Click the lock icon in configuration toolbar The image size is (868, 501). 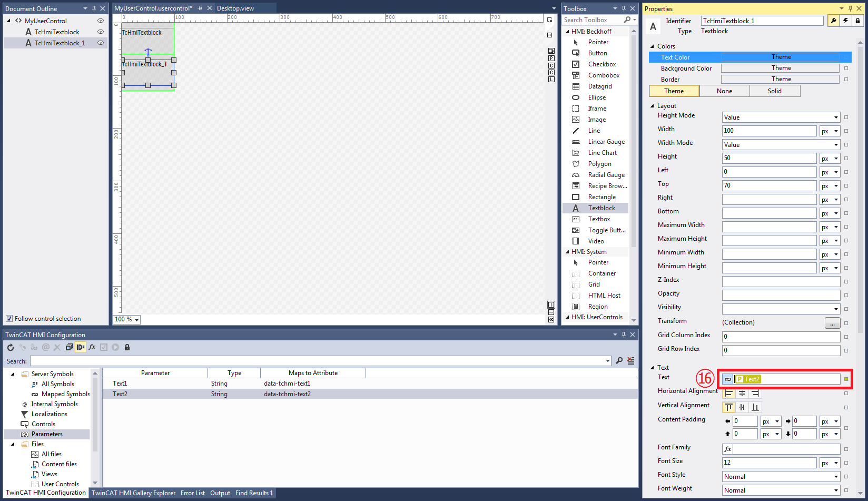pos(127,347)
